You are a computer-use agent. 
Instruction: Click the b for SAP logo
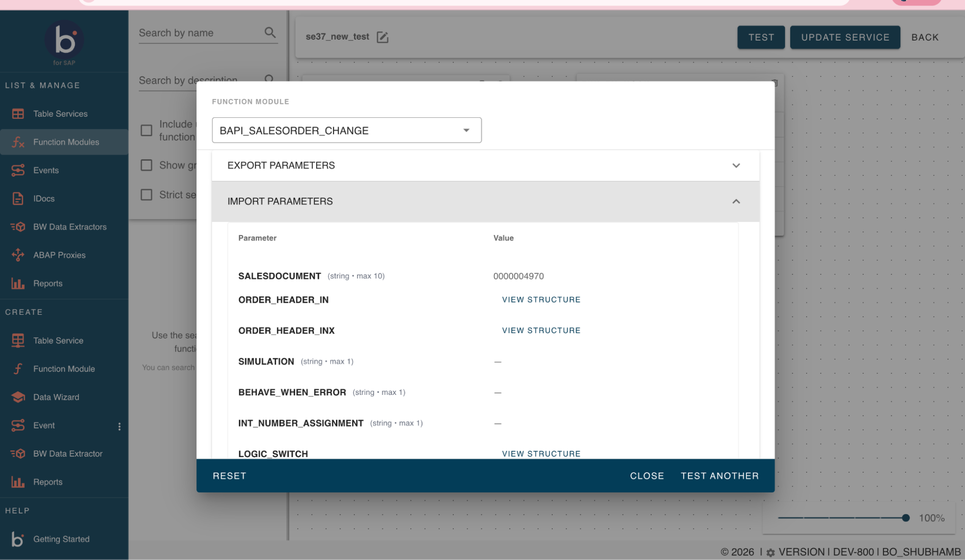tap(64, 42)
